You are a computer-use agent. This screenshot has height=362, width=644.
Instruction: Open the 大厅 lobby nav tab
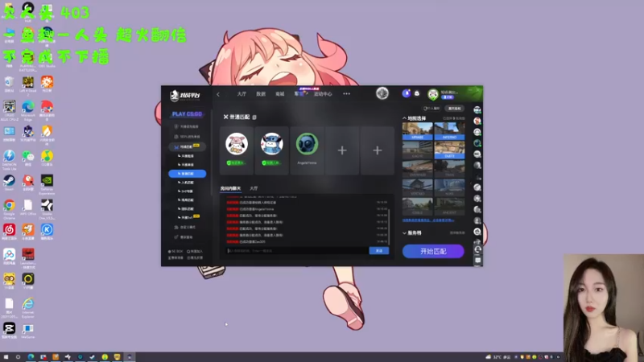click(242, 94)
